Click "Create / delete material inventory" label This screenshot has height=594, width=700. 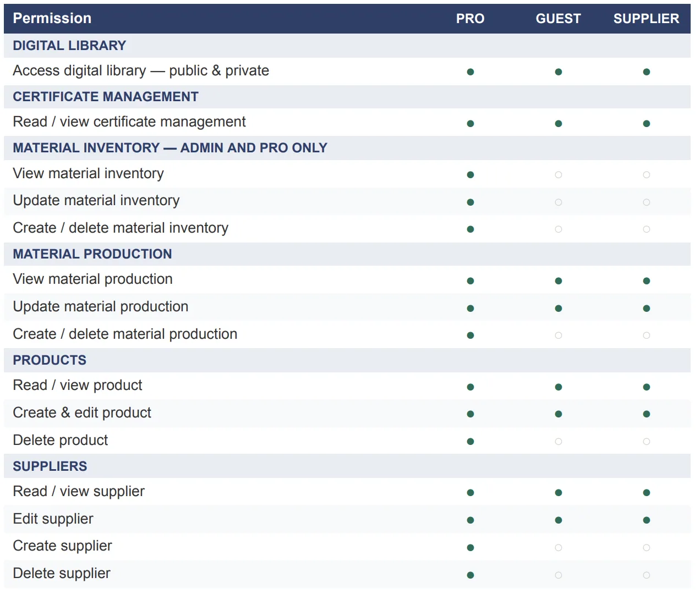[x=121, y=228]
